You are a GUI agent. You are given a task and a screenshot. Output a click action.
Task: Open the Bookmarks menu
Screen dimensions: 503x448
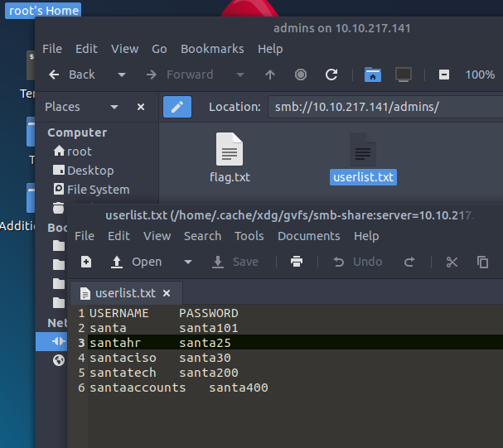pyautogui.click(x=211, y=49)
